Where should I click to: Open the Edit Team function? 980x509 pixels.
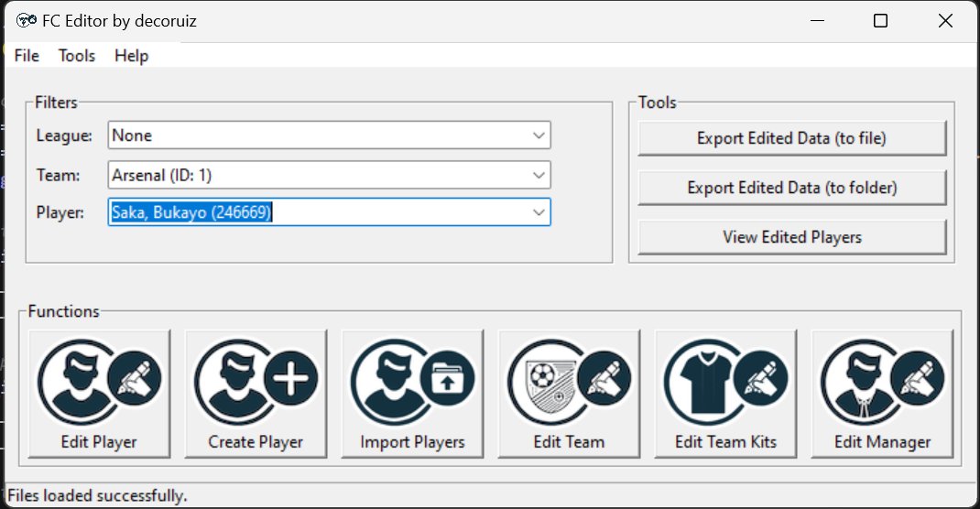(569, 394)
